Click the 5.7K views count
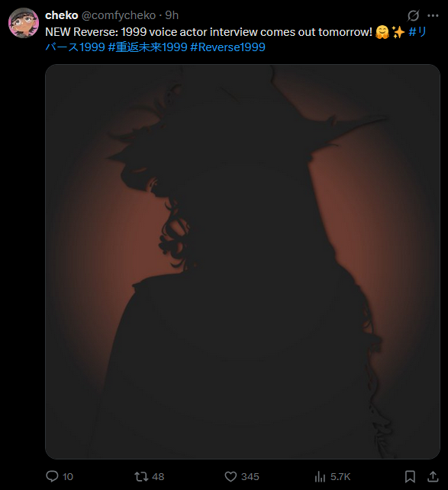 pyautogui.click(x=340, y=476)
